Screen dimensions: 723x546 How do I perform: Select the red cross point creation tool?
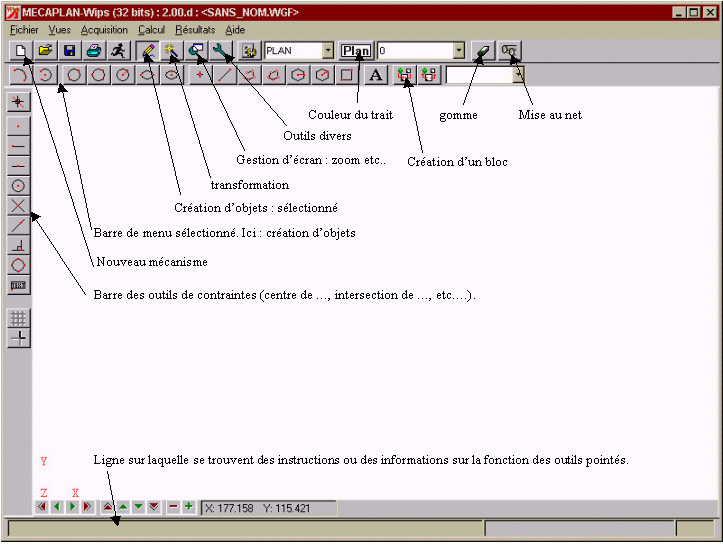click(200, 75)
